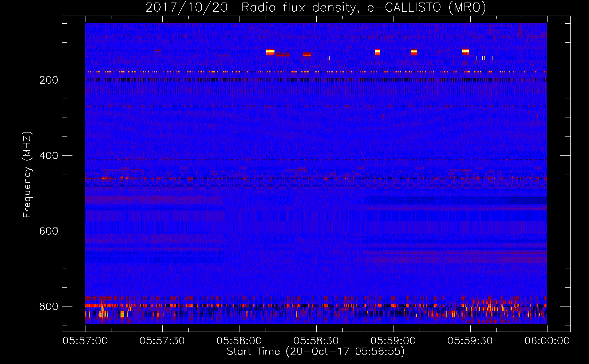Click the plot title "Radio flux density, e-CALLISTO (MRO)"

pos(364,7)
